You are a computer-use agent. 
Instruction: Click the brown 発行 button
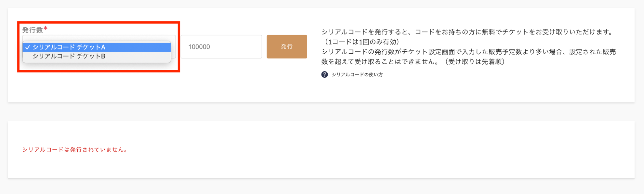[287, 47]
